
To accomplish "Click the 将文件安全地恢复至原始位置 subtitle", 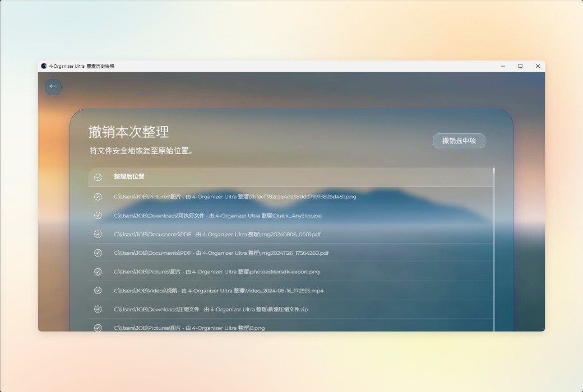I will pyautogui.click(x=141, y=151).
